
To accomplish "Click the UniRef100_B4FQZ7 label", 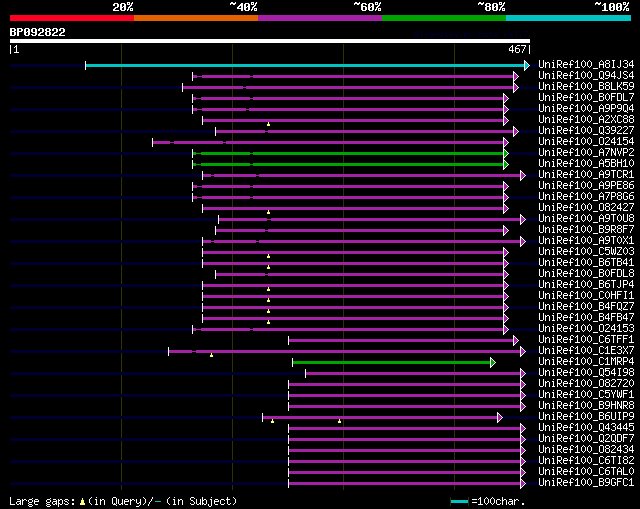I will tap(586, 307).
